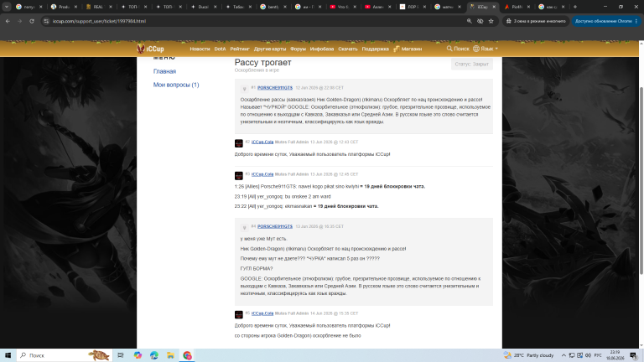Expand the Язык language dropdown
Screen dimensions: 644x362
(485, 49)
